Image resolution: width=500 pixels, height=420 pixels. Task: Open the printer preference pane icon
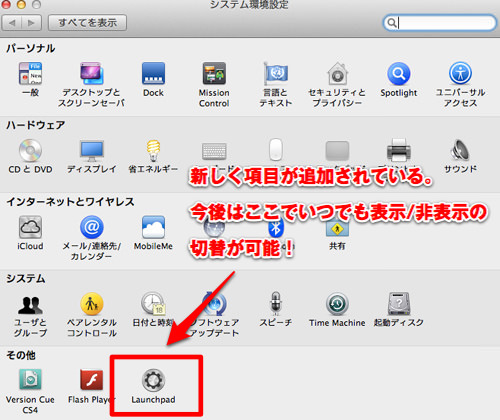click(399, 150)
